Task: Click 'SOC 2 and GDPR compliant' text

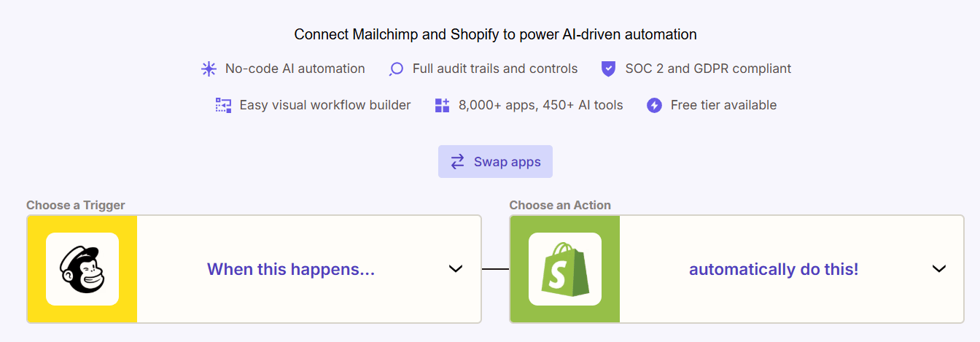Action: 708,69
